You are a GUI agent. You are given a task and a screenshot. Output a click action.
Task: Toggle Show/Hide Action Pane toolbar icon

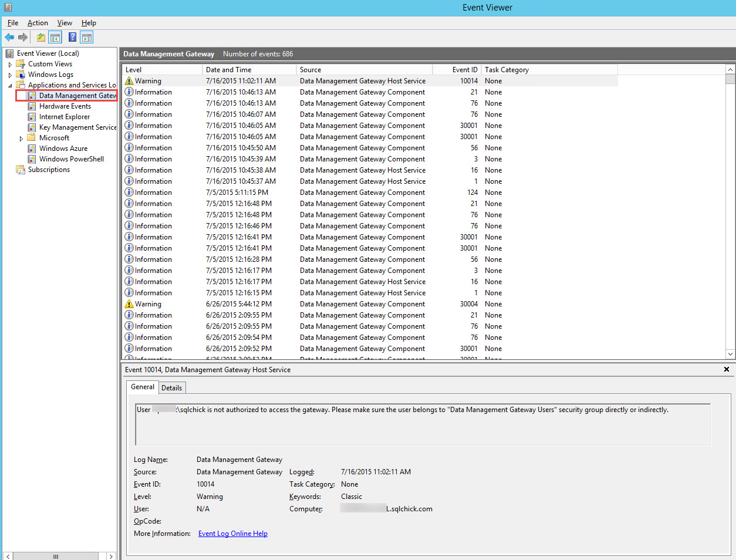[87, 38]
